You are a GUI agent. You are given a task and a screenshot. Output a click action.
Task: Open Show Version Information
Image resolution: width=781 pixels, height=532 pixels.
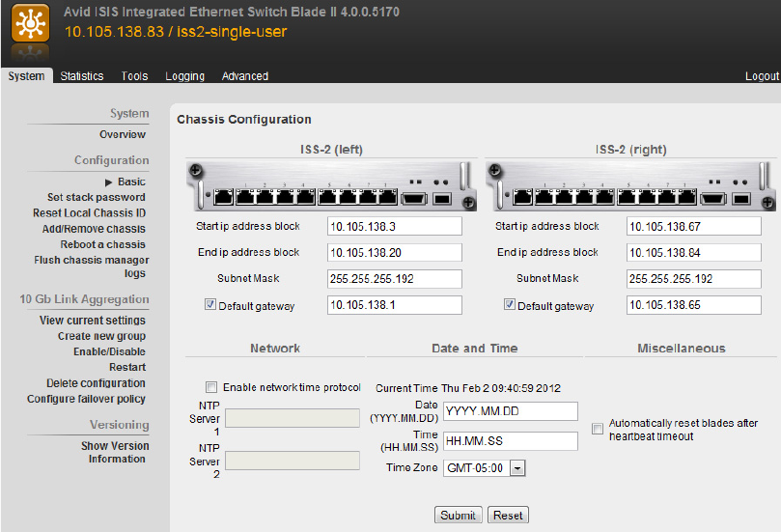coord(115,452)
